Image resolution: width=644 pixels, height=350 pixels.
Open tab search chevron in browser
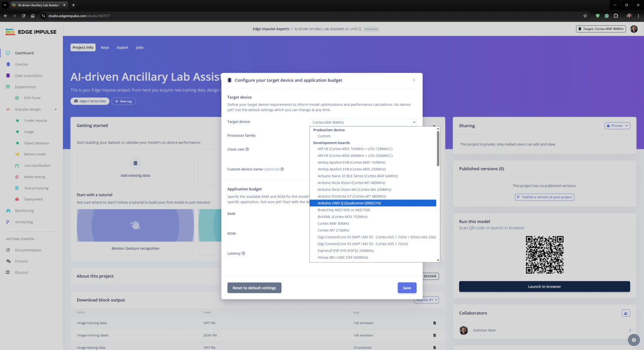coord(5,5)
